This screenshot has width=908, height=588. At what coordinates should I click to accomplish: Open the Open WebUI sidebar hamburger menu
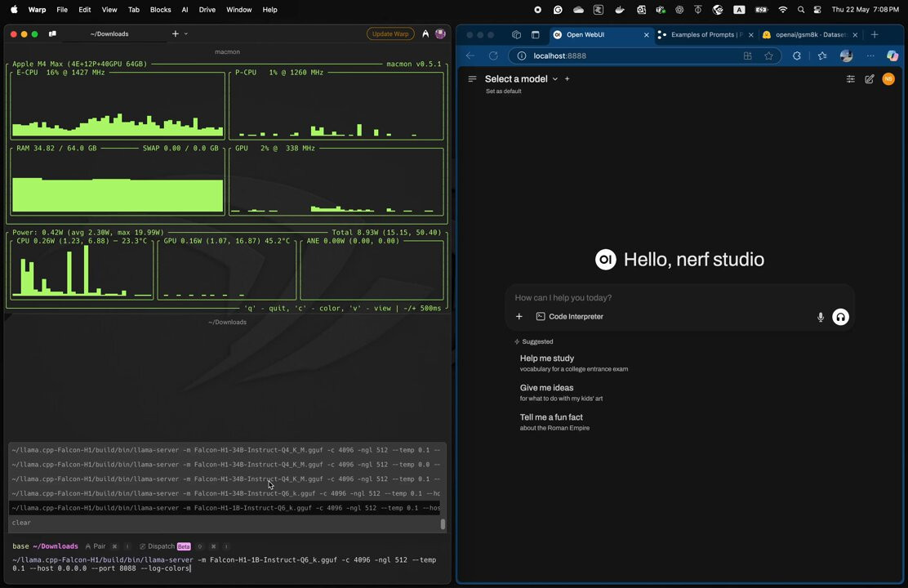coord(472,78)
